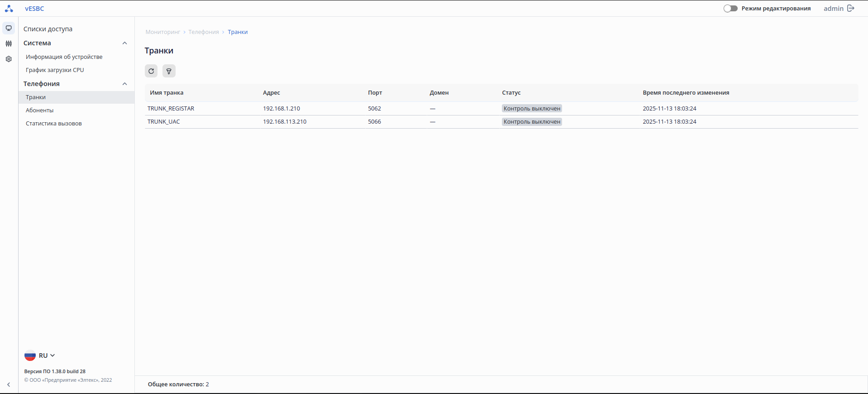Screen dimensions: 868x394
Task: Collapse the Телефония section
Action: pyautogui.click(x=125, y=84)
